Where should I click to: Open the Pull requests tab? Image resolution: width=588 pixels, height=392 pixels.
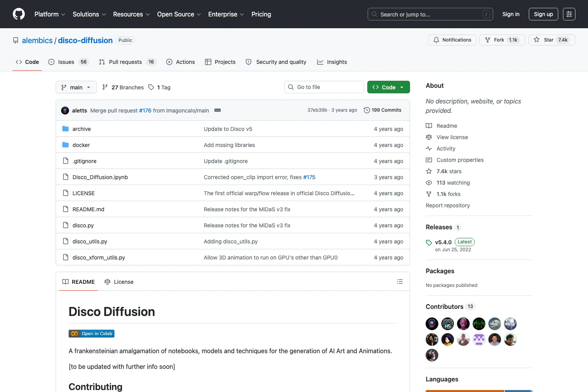coord(127,62)
